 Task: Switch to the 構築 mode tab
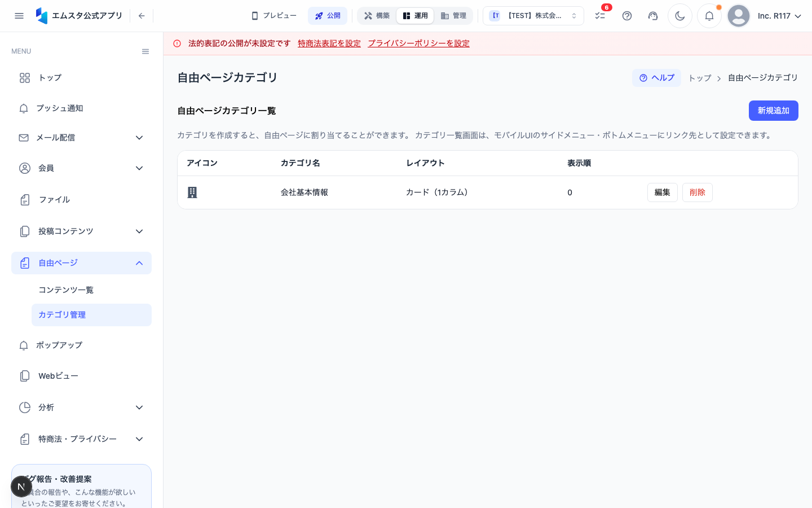377,16
